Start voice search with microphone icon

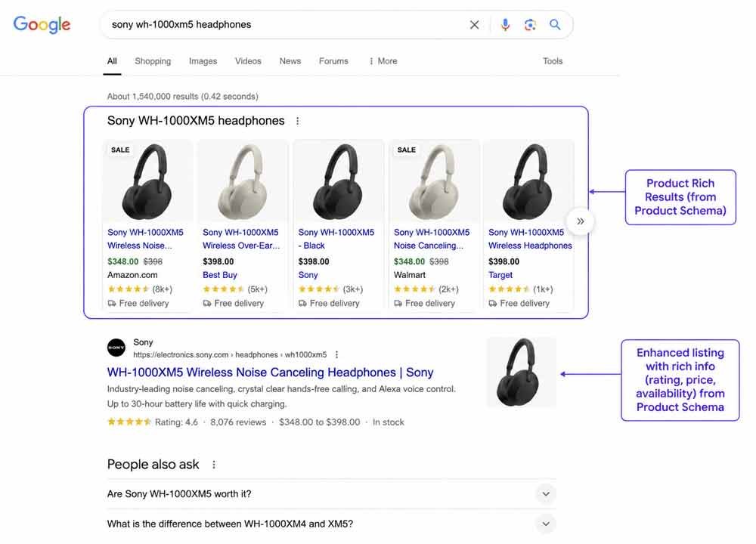[x=505, y=25]
